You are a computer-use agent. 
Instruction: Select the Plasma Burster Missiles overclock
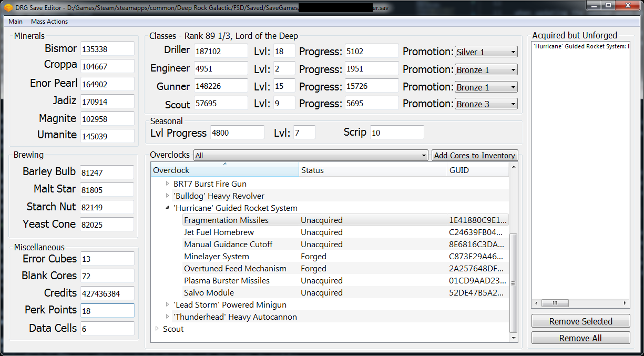pos(227,281)
